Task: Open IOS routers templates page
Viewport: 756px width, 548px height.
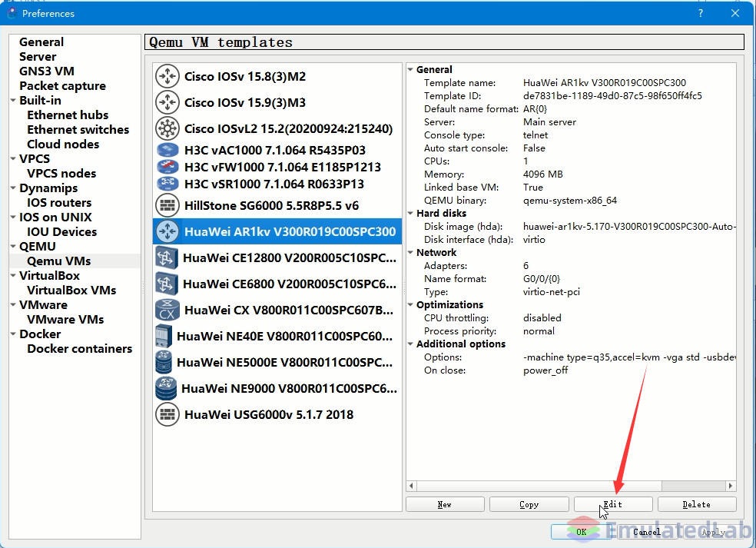Action: pyautogui.click(x=59, y=203)
